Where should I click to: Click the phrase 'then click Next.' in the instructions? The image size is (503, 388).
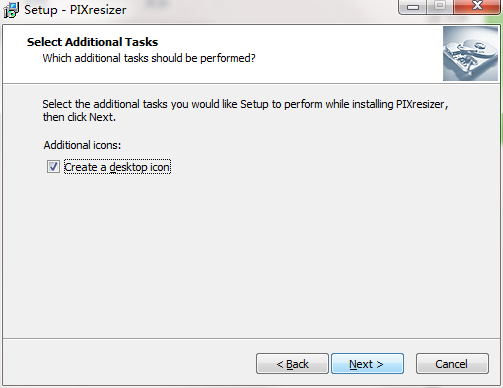(79, 117)
